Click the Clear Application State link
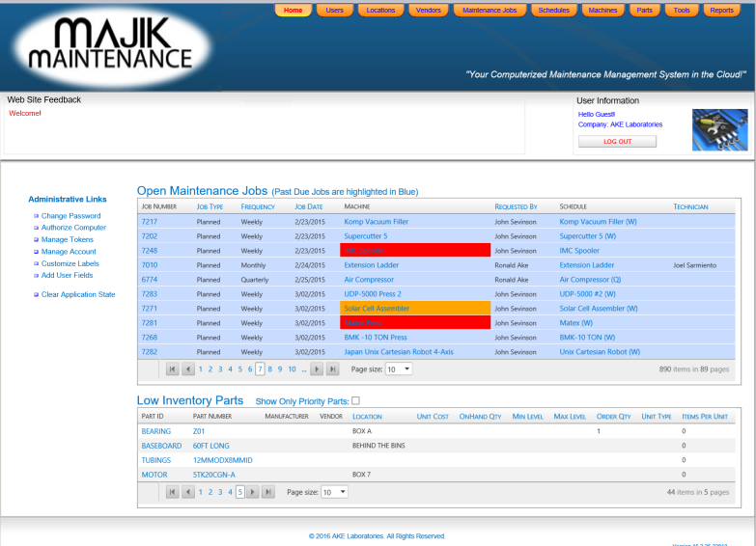Image resolution: width=756 pixels, height=546 pixels. click(x=78, y=294)
